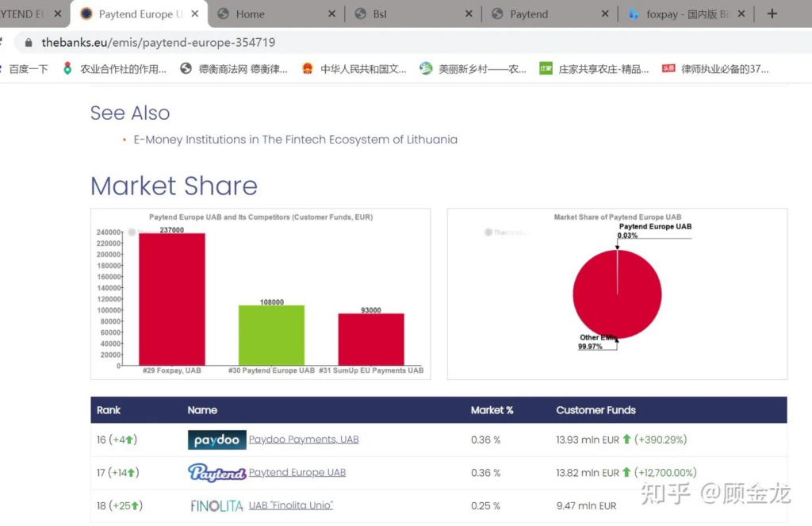Select the 9.47 mln EUR value
Viewport: 812px width, 526px height.
(586, 506)
